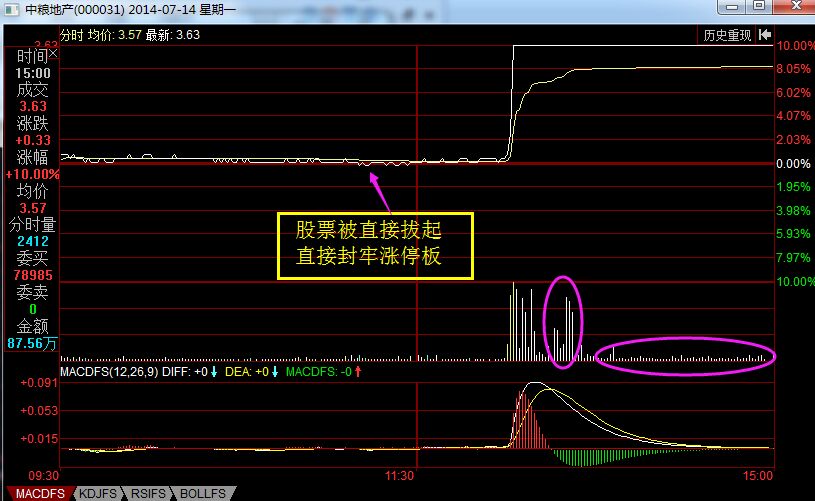
Task: Click the jump-to-start arrow icon beside 历史重现
Action: 764,34
